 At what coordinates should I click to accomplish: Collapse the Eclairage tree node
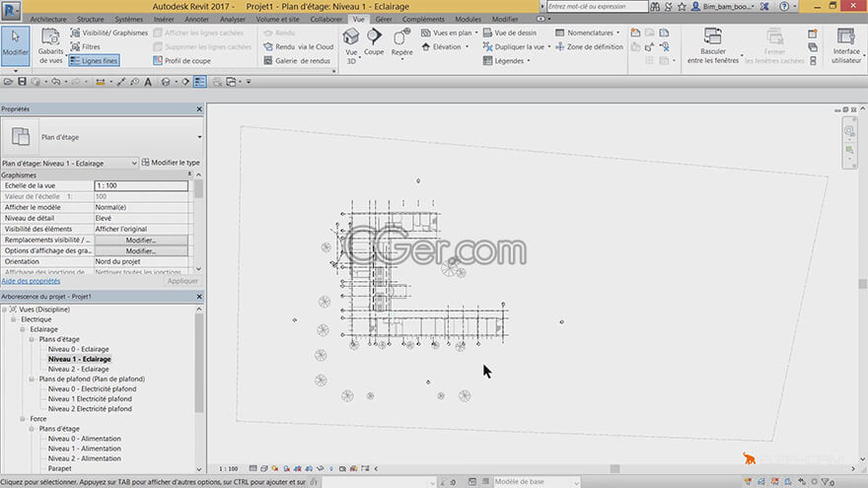click(x=22, y=329)
